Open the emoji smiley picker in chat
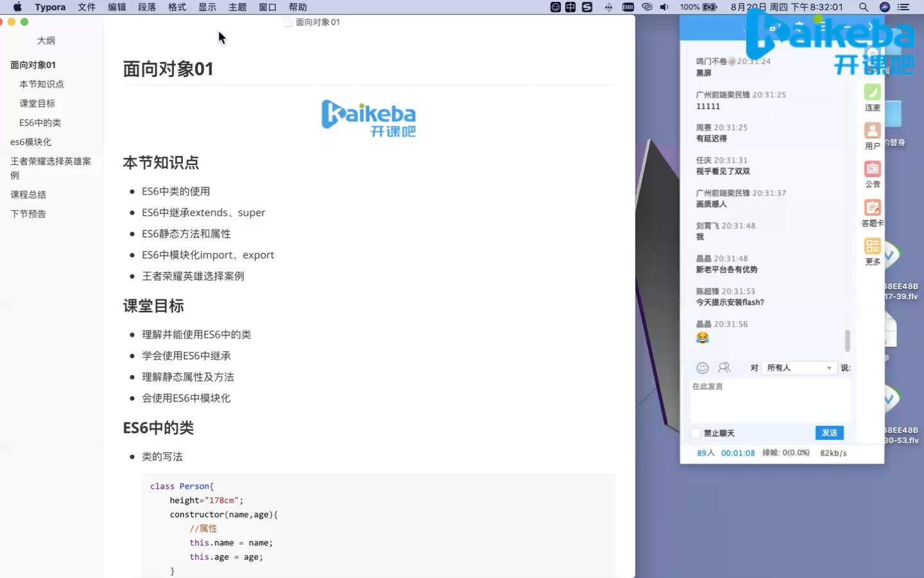Screen dimensions: 924x578 [x=702, y=367]
